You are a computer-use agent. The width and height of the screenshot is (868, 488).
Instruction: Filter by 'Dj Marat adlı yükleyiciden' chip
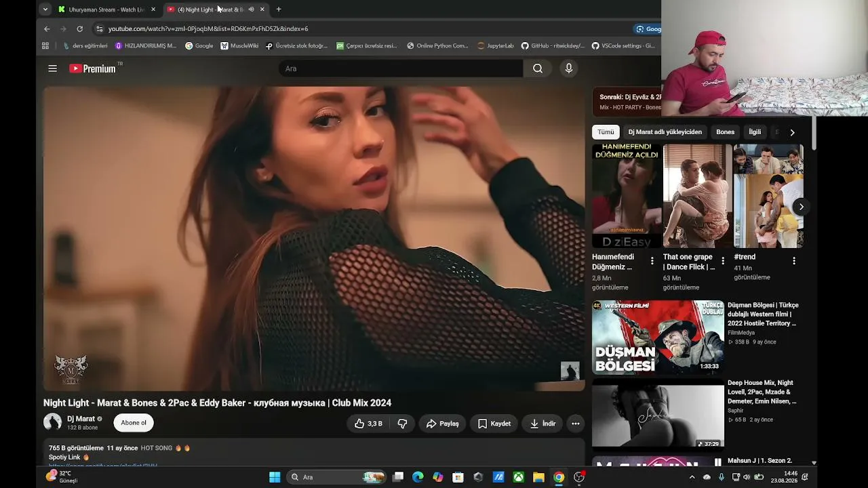[x=665, y=132]
